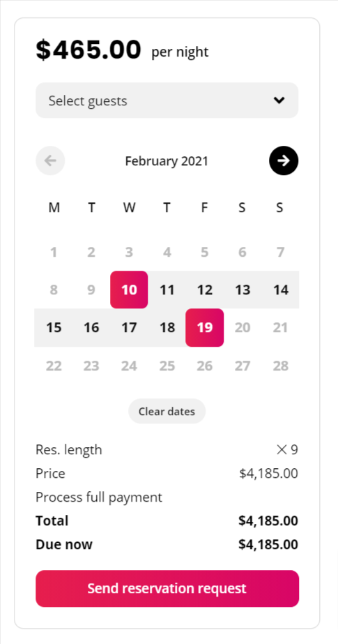Click disabled date February 3
The image size is (338, 644).
tap(129, 252)
